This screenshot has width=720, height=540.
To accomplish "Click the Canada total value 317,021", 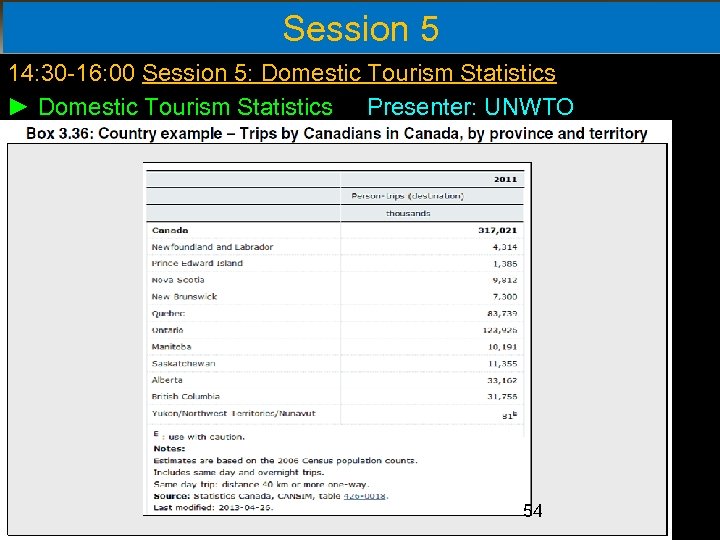I will (498, 231).
